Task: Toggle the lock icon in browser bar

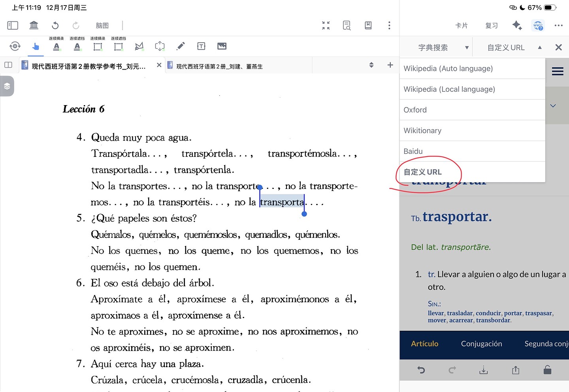Action: pyautogui.click(x=547, y=370)
